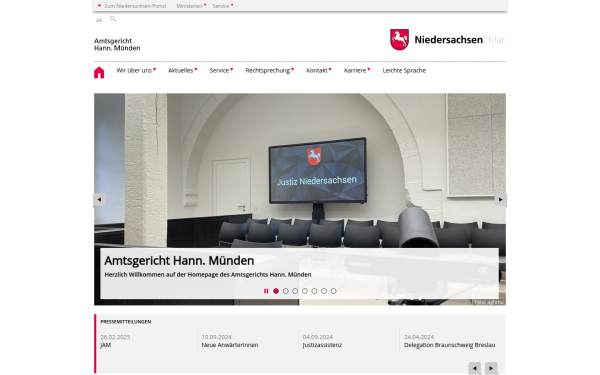Select first slideshow indicator dot

(x=276, y=291)
